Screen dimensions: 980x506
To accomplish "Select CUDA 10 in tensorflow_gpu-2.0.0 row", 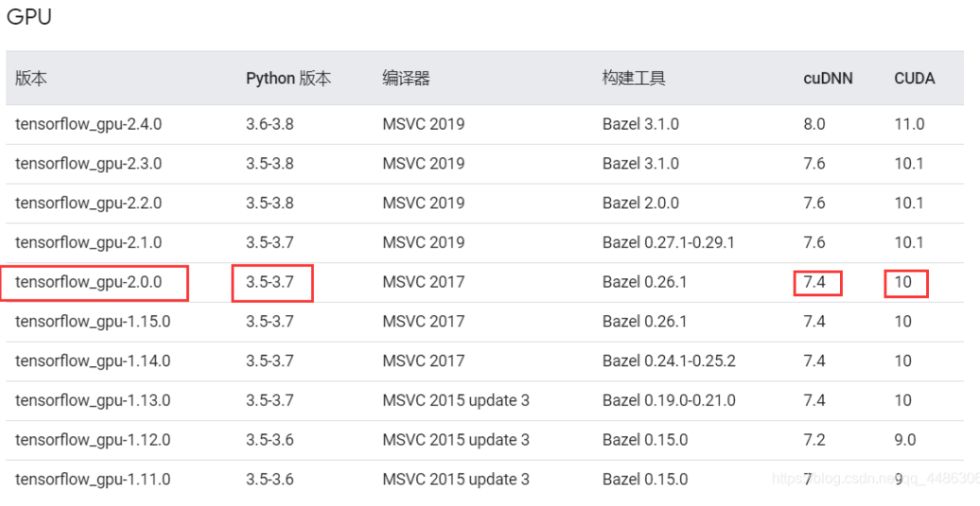I will click(x=903, y=282).
